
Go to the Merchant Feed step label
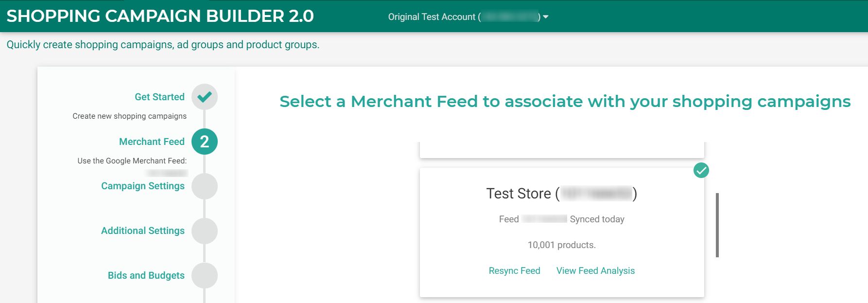tap(152, 142)
